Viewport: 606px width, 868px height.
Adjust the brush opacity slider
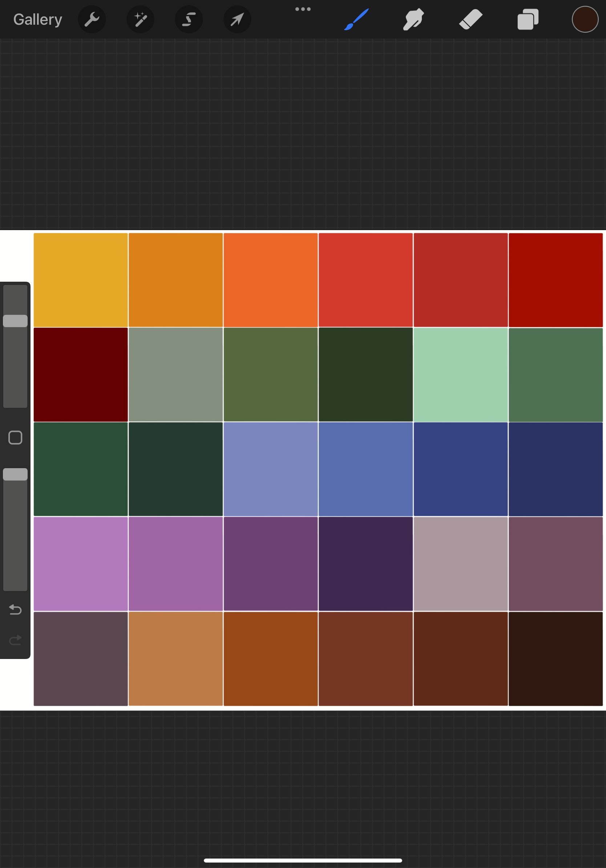15,474
